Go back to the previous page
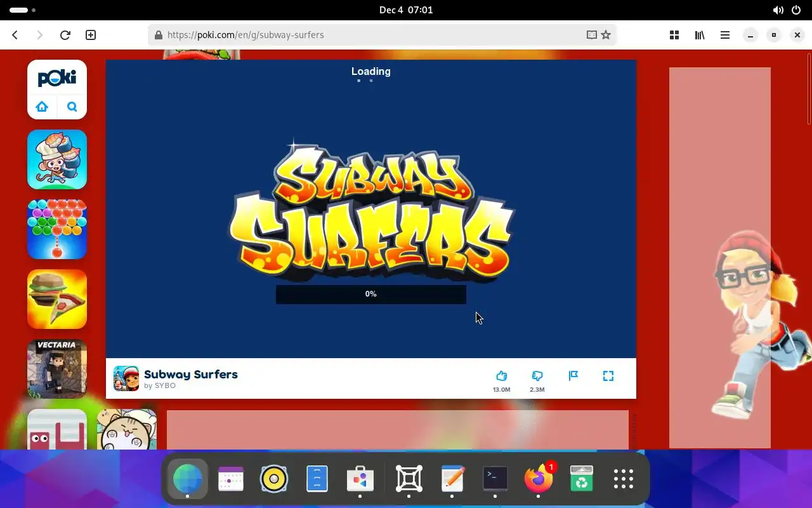The image size is (812, 508). [15, 35]
